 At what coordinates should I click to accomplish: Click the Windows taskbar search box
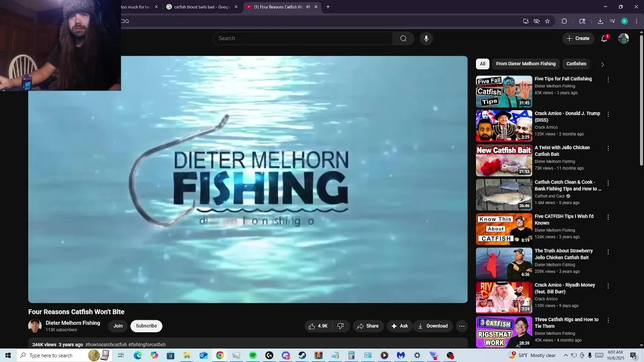[63, 355]
